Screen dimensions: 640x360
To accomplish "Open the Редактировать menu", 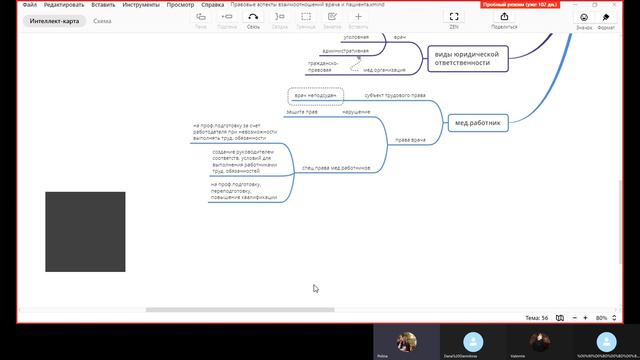I will point(64,5).
